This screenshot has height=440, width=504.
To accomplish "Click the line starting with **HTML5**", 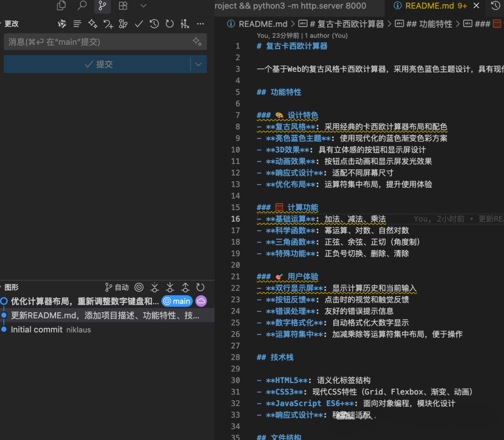I will coord(314,381).
